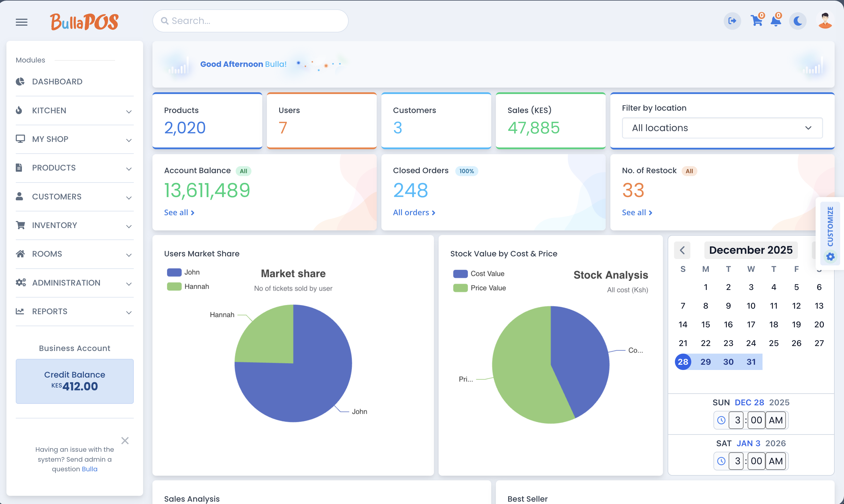The image size is (844, 504).
Task: Open the notifications bell
Action: pyautogui.click(x=776, y=21)
